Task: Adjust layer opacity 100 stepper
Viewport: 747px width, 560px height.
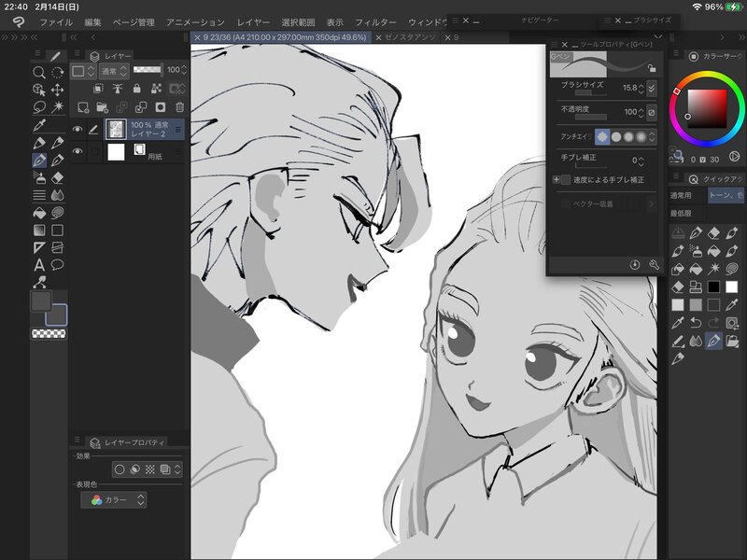Action: point(184,71)
